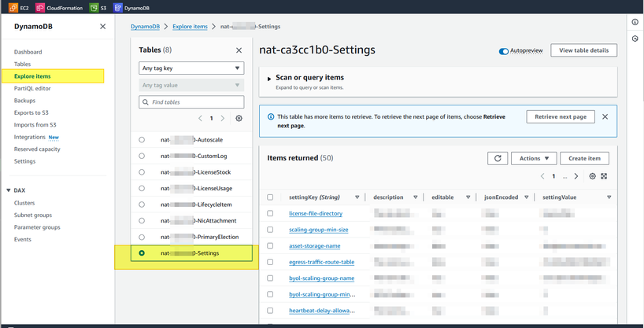Click the Retrieve next page button

[560, 117]
